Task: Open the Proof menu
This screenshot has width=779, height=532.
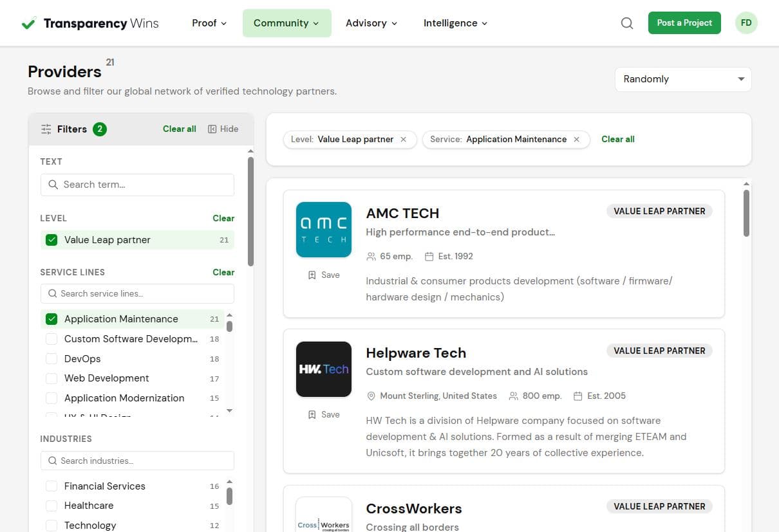Action: (209, 23)
